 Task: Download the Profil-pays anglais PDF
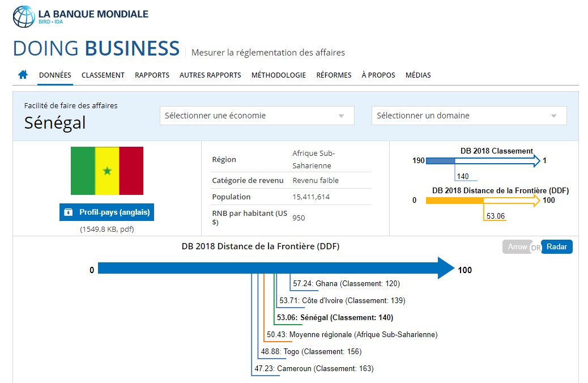[108, 212]
